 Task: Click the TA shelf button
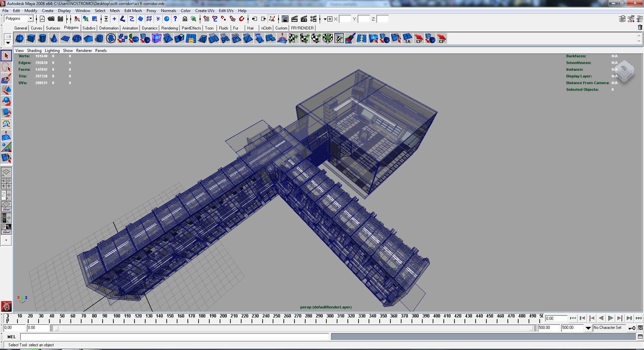[x=408, y=39]
